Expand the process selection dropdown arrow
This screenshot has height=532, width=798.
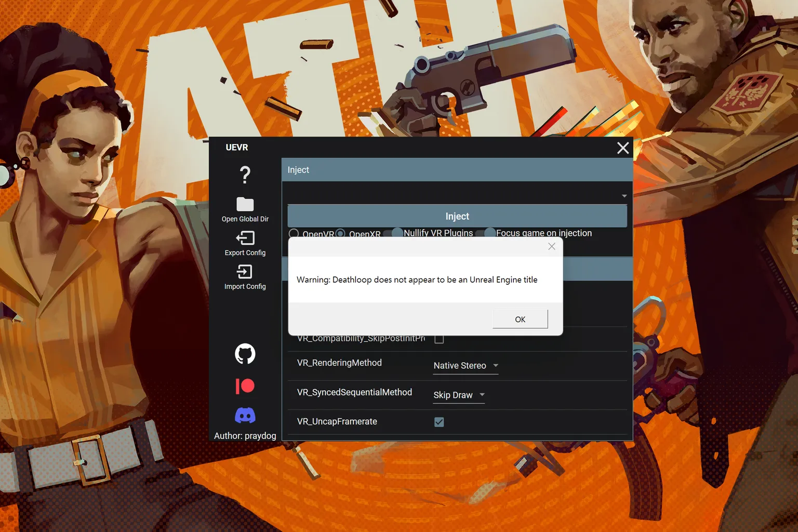coord(624,196)
